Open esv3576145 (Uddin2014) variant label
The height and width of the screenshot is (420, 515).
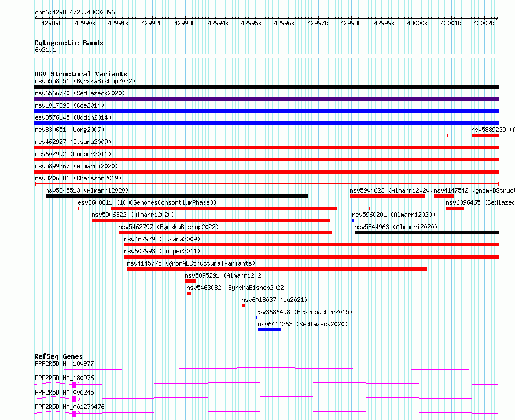73,117
